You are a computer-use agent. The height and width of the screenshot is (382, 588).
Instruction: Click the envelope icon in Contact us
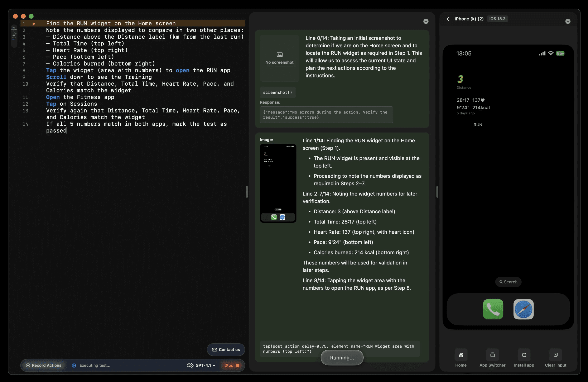click(215, 350)
